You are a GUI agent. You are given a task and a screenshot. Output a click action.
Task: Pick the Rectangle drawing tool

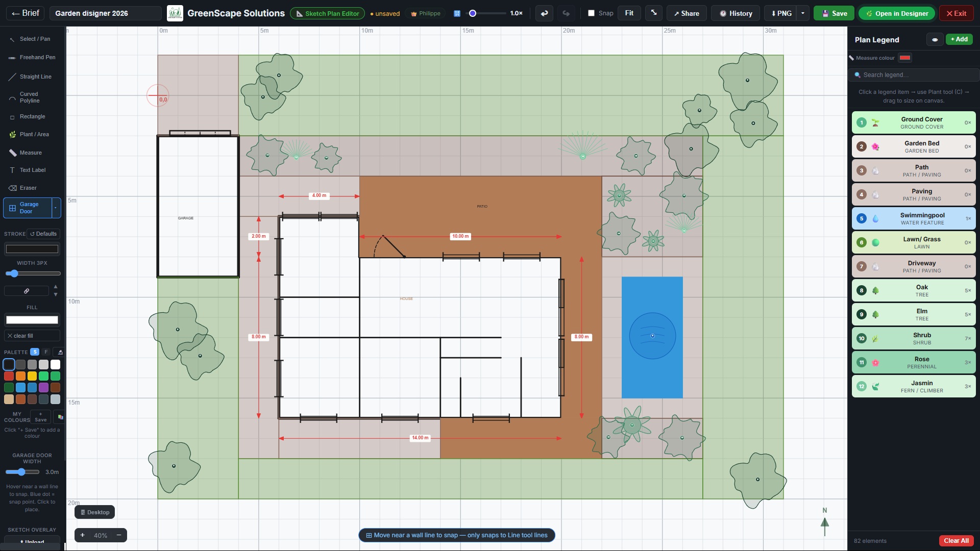[32, 117]
